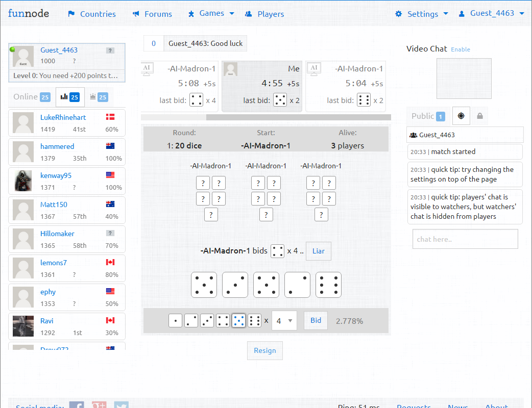The image size is (532, 408).
Task: Open Ravi's player profile
Action: pos(47,321)
